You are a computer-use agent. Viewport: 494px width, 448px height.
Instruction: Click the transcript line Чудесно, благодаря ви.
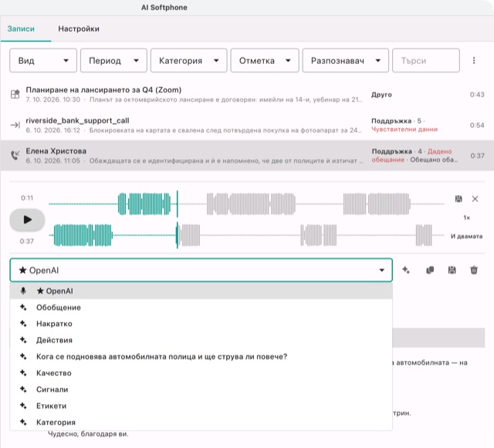(x=88, y=434)
